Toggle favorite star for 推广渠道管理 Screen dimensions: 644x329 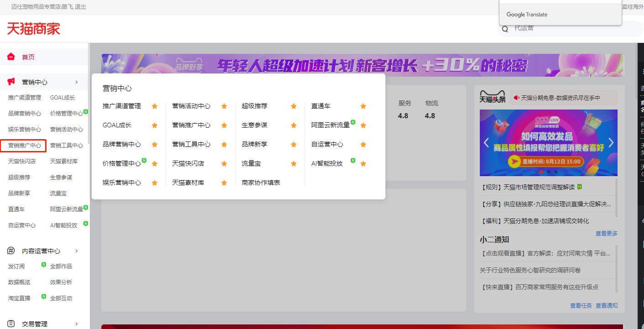click(155, 106)
